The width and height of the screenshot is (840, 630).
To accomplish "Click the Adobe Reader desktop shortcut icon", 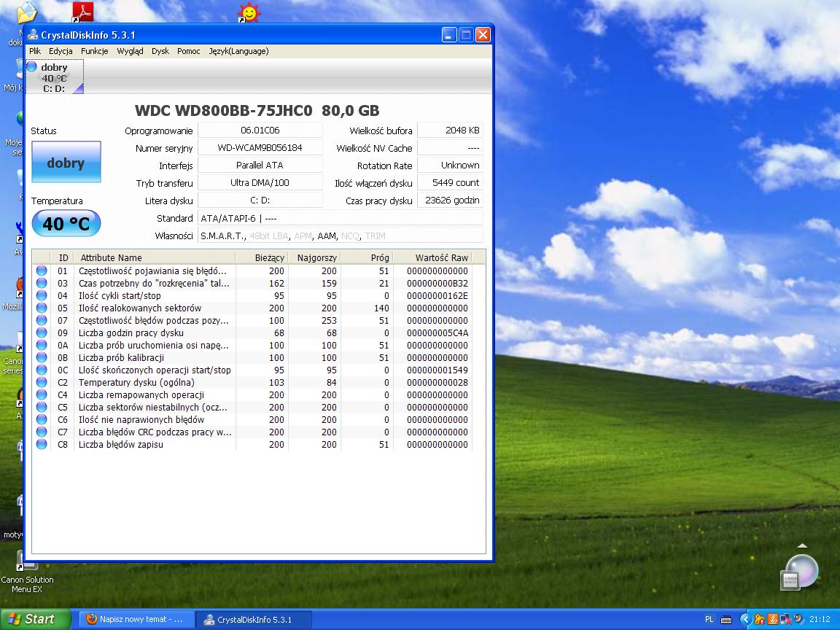I will click(82, 12).
